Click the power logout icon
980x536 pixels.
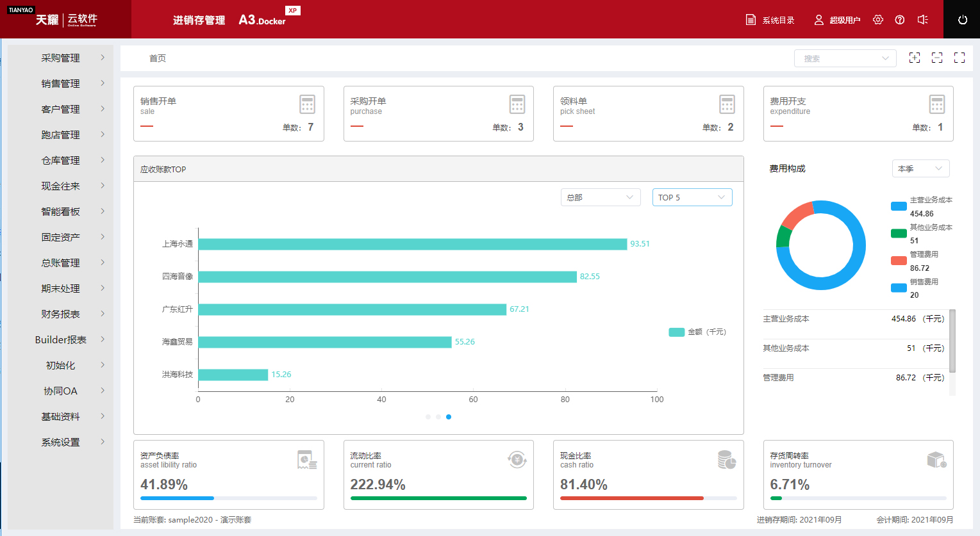pos(962,20)
